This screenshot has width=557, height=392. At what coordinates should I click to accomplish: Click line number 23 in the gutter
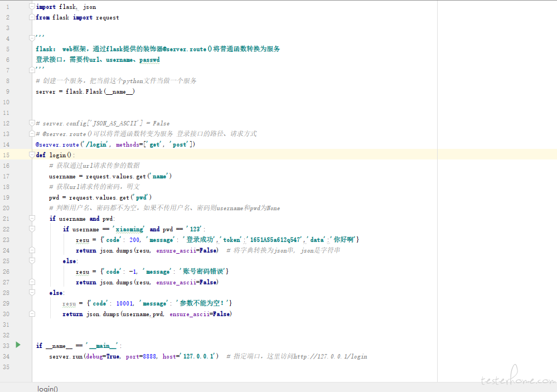point(6,240)
